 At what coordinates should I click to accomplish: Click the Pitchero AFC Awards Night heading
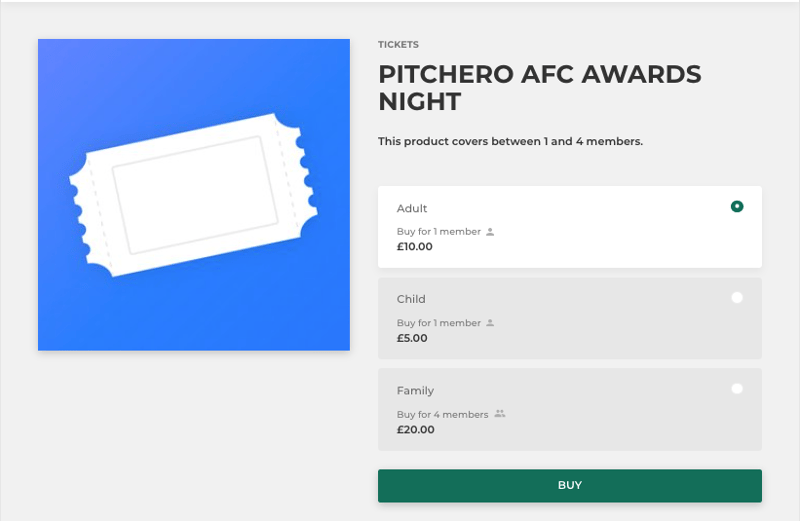540,87
